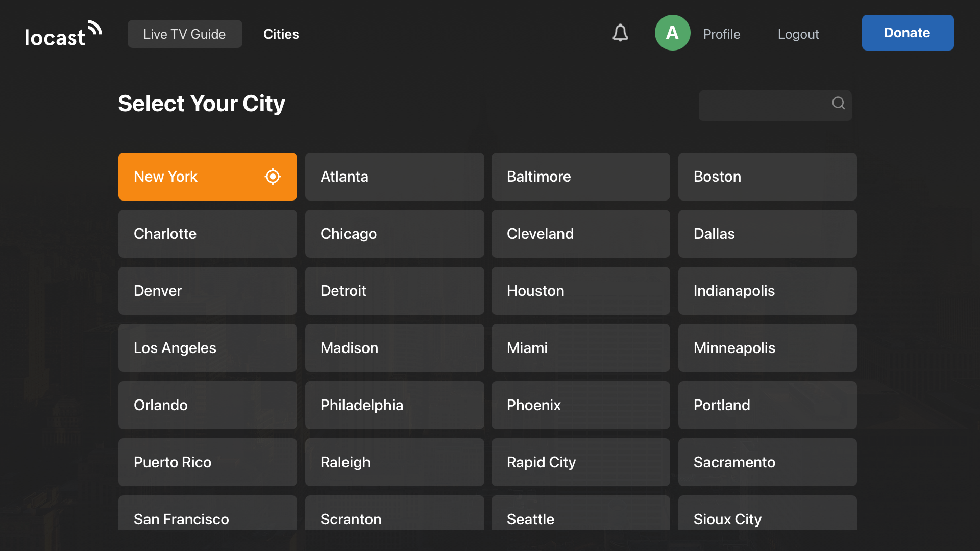Pick Miami as your city
Viewport: 980px width, 551px height.
pos(580,348)
